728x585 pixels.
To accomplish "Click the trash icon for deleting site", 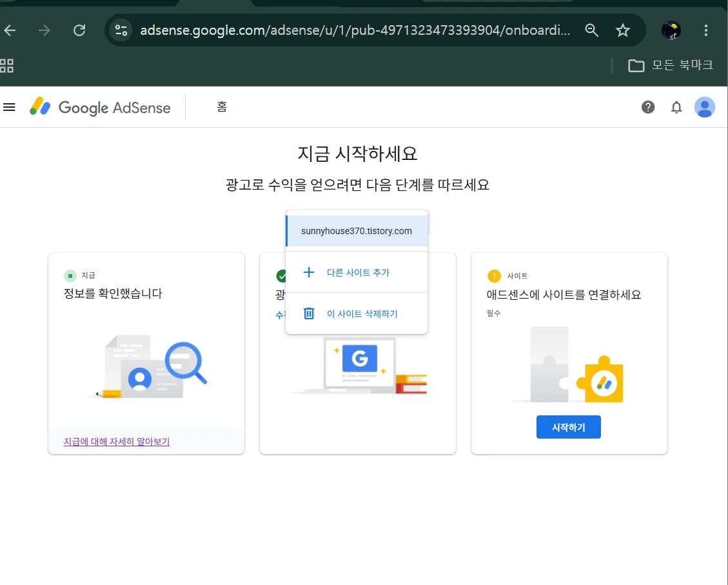I will (309, 314).
